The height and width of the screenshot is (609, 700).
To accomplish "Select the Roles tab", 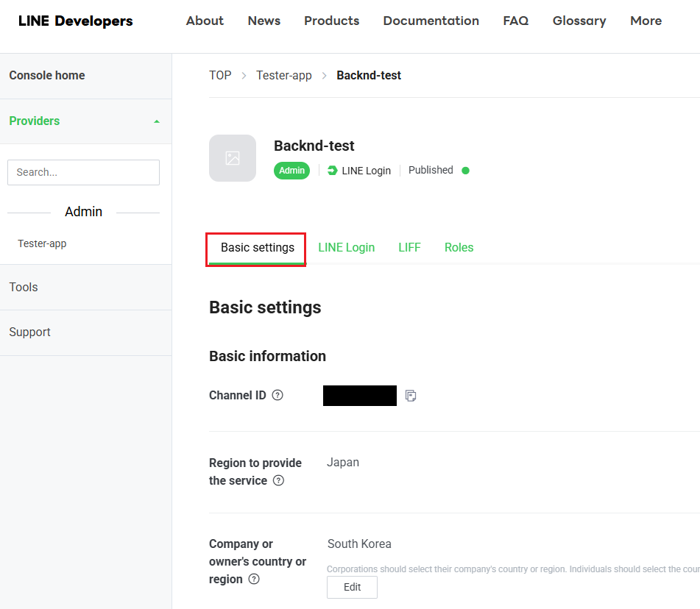I will click(459, 247).
